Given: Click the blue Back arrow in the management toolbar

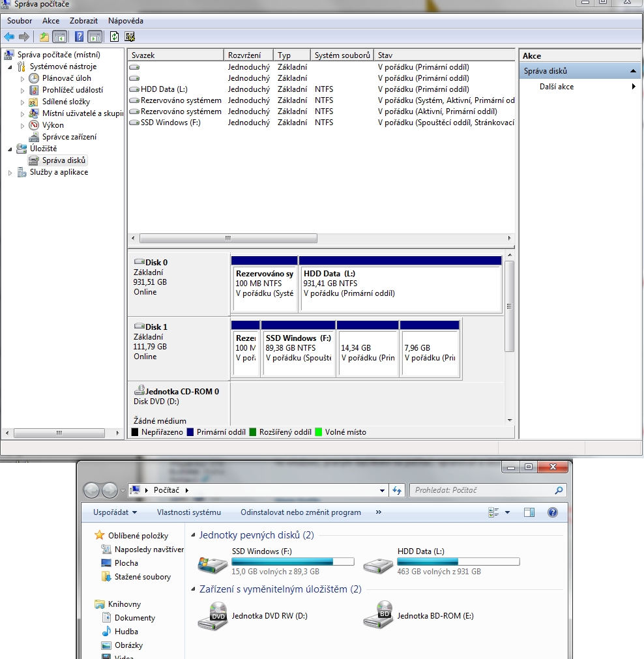Looking at the screenshot, I should click(9, 37).
